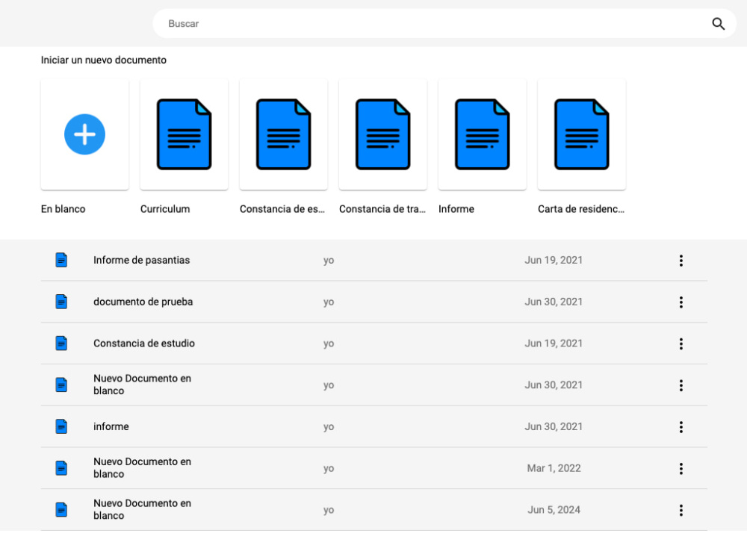Open more options for Constancia de estudio
747x560 pixels.
tap(681, 343)
